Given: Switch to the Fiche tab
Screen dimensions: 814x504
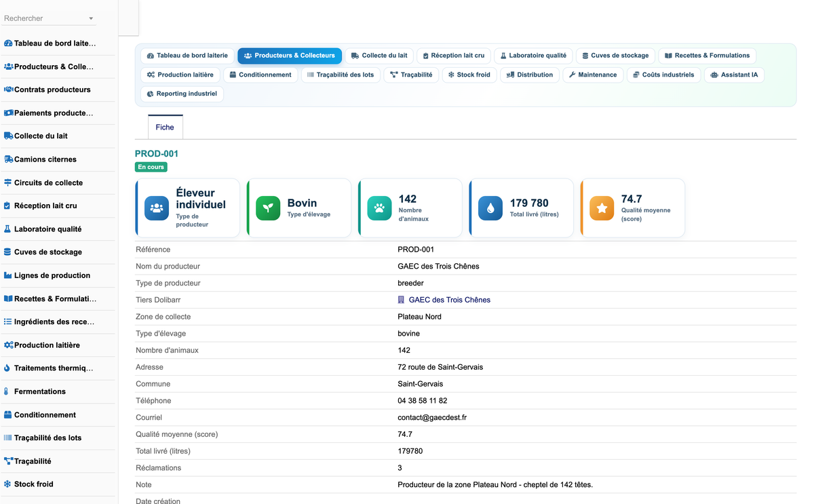Looking at the screenshot, I should (x=165, y=127).
